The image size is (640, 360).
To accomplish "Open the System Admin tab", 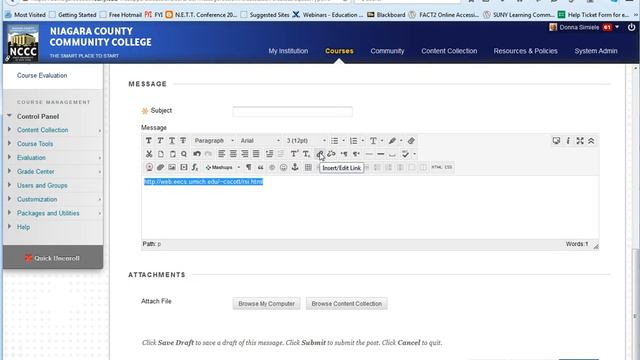I will (x=596, y=51).
